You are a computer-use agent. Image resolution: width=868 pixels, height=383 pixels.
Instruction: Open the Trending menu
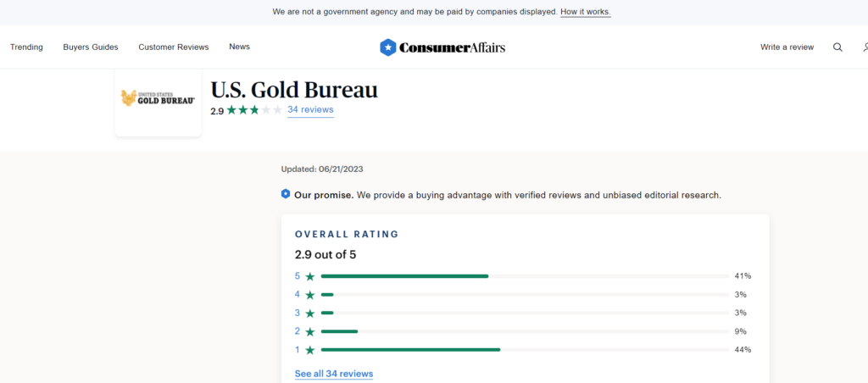pos(26,47)
